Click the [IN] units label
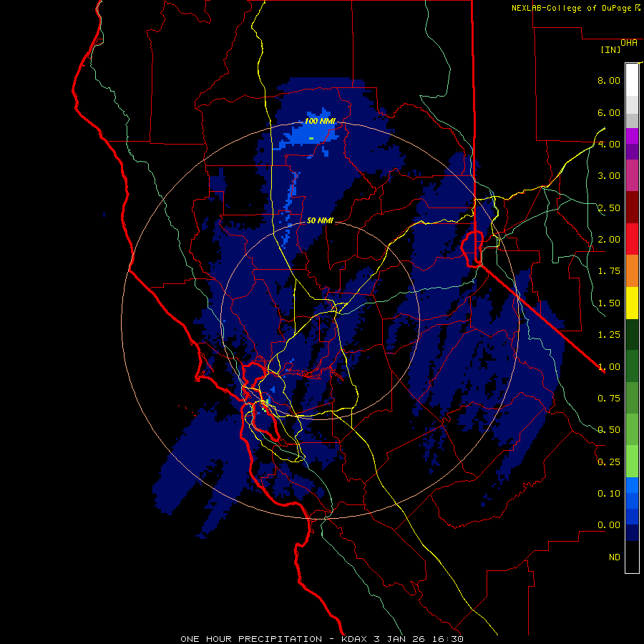The image size is (644, 644). click(610, 49)
